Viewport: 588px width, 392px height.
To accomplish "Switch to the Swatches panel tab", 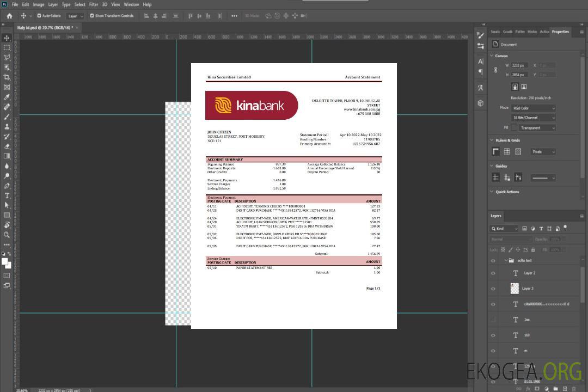I will tap(495, 32).
